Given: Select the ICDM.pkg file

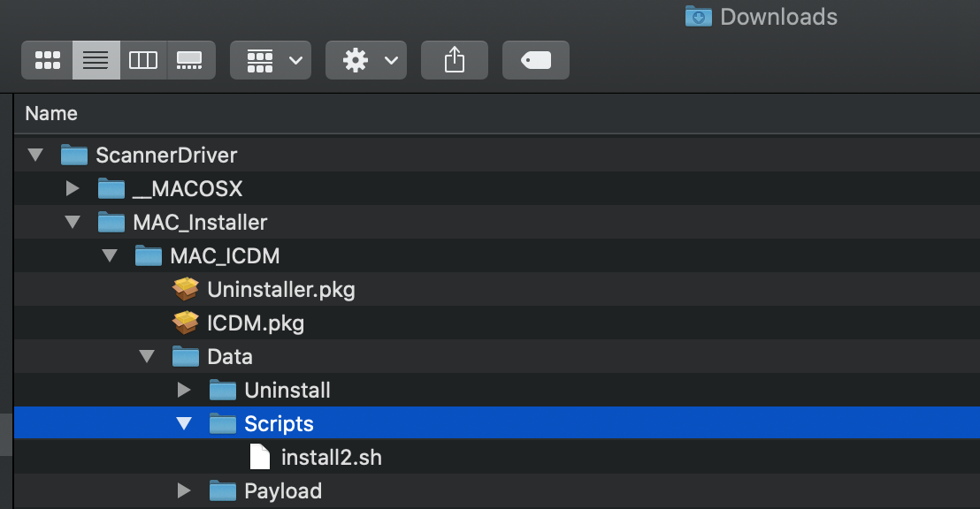Looking at the screenshot, I should [x=255, y=323].
